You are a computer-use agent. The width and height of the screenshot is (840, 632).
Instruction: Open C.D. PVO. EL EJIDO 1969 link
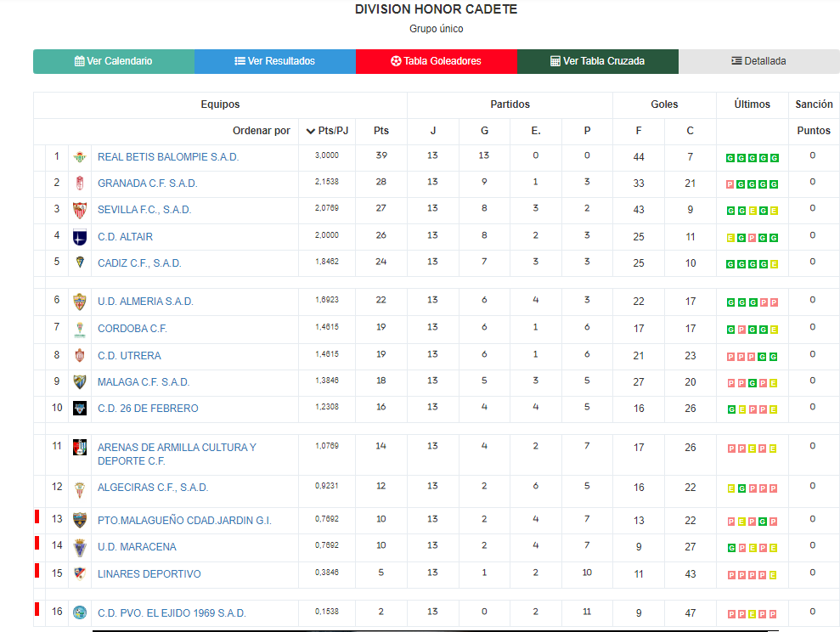[x=172, y=613]
